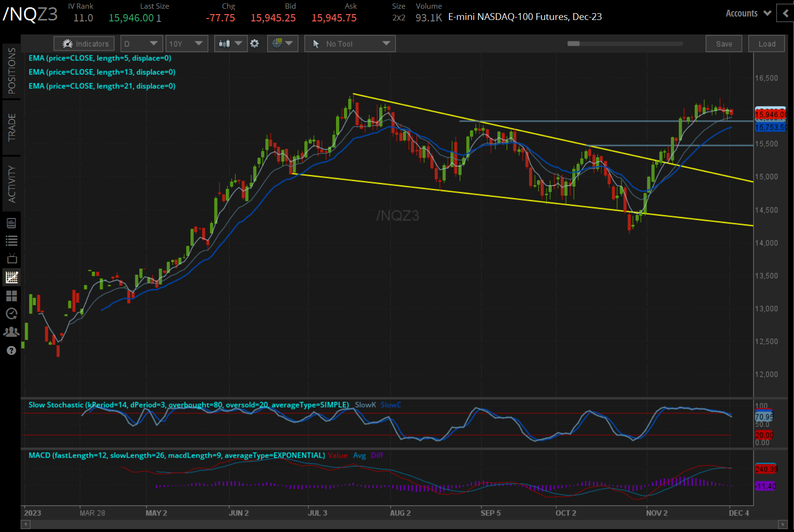
Task: Expand the No Tool drawing selector
Action: 350,44
